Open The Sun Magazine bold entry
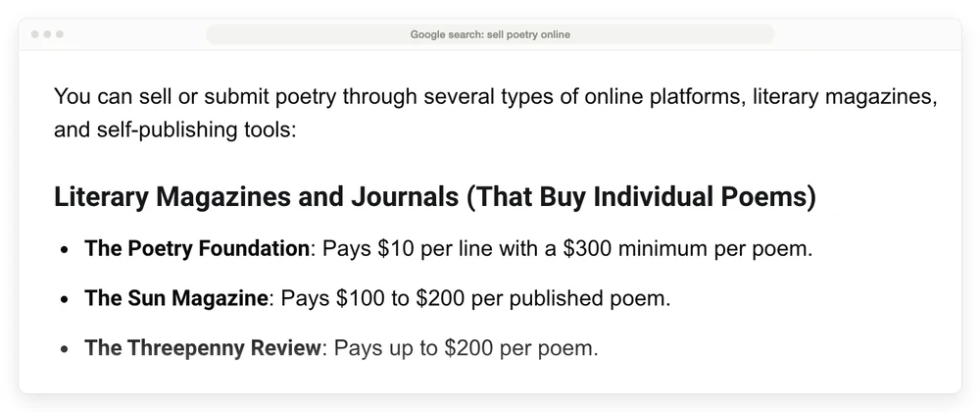980x412 pixels. coord(176,298)
